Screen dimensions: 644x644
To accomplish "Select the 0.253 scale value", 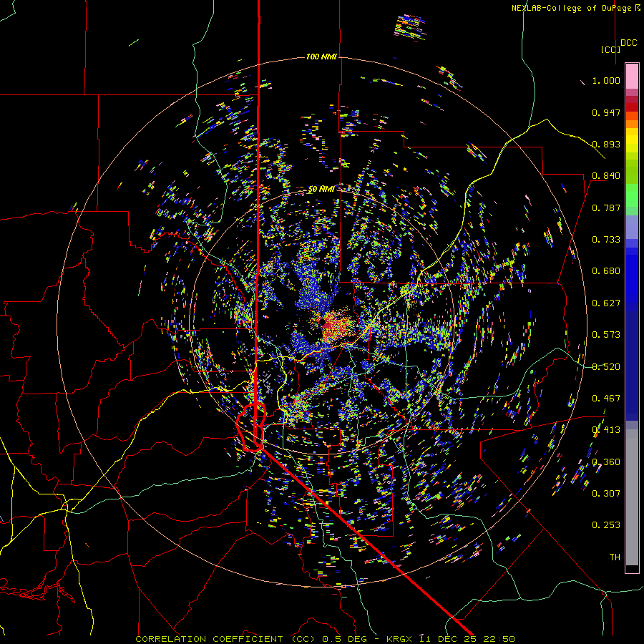I will pyautogui.click(x=606, y=525).
